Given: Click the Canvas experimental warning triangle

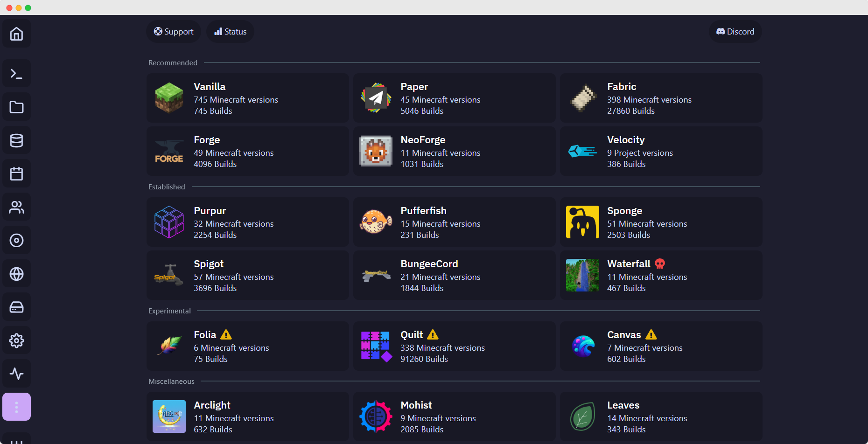Looking at the screenshot, I should click(x=651, y=335).
